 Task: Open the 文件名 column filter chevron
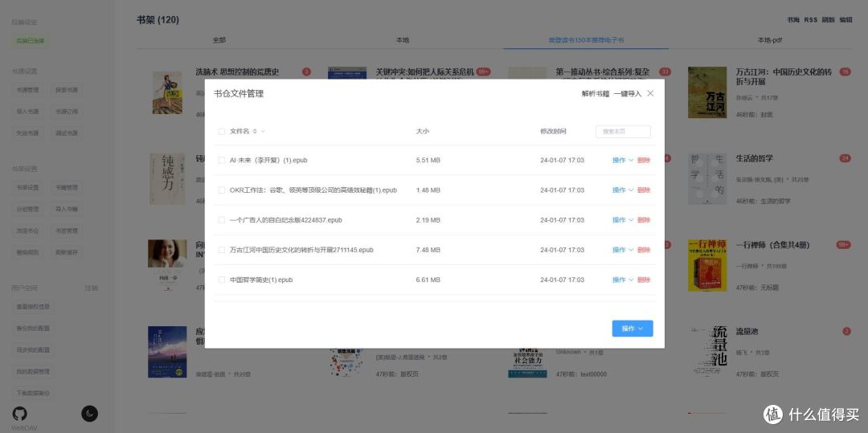tap(263, 132)
